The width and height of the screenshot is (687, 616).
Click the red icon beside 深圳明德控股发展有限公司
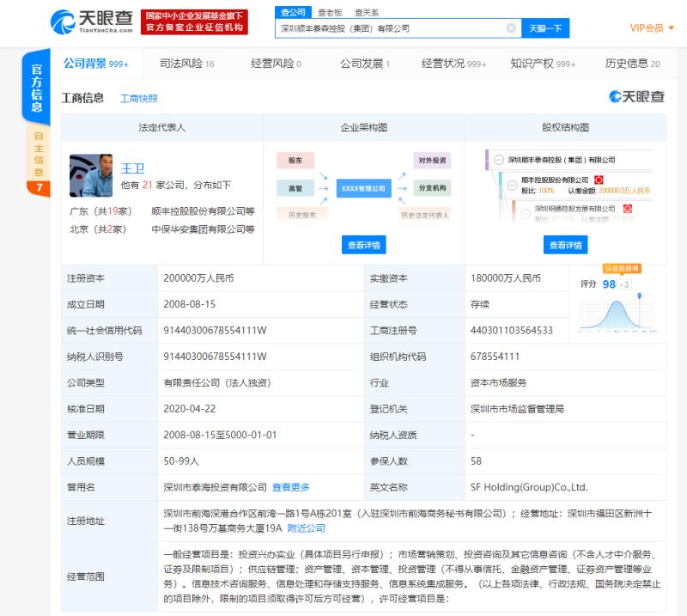tap(628, 209)
